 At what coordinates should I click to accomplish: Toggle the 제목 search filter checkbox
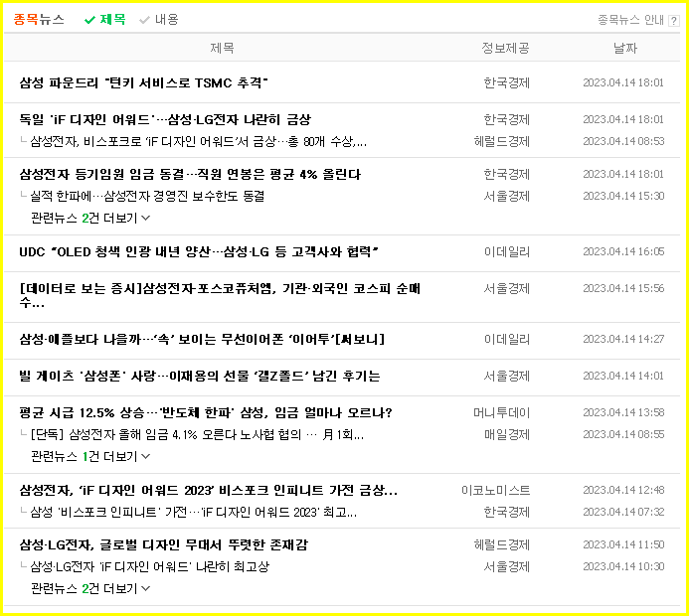pyautogui.click(x=105, y=19)
